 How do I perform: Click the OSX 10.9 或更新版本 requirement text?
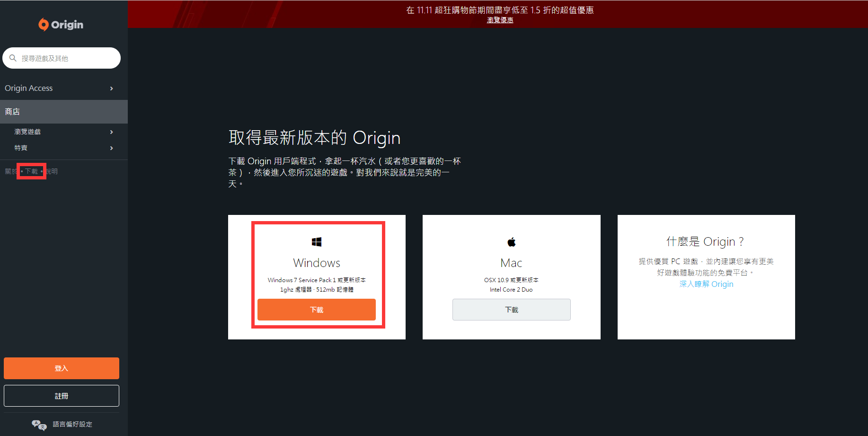point(511,280)
